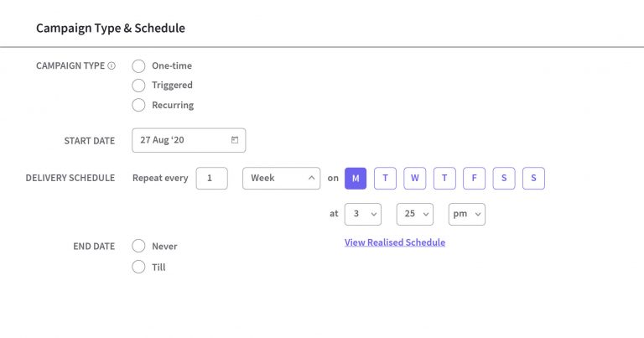The image size is (644, 338).
Task: Toggle the Saturday day button
Action: (504, 179)
